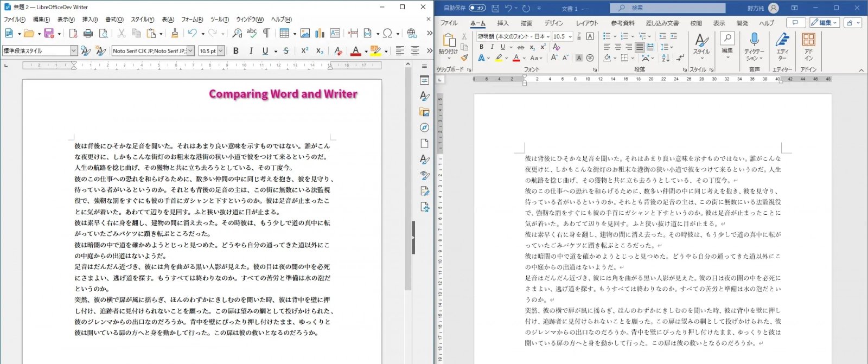The image size is (868, 364).
Task: Click Word's search box in title bar
Action: (x=667, y=8)
